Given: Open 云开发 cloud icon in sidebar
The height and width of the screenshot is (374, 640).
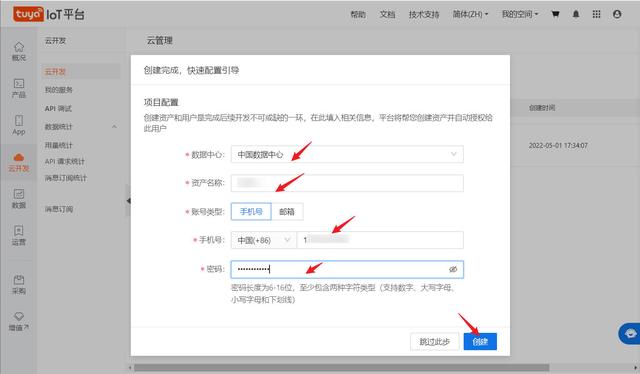Looking at the screenshot, I should (x=19, y=162).
